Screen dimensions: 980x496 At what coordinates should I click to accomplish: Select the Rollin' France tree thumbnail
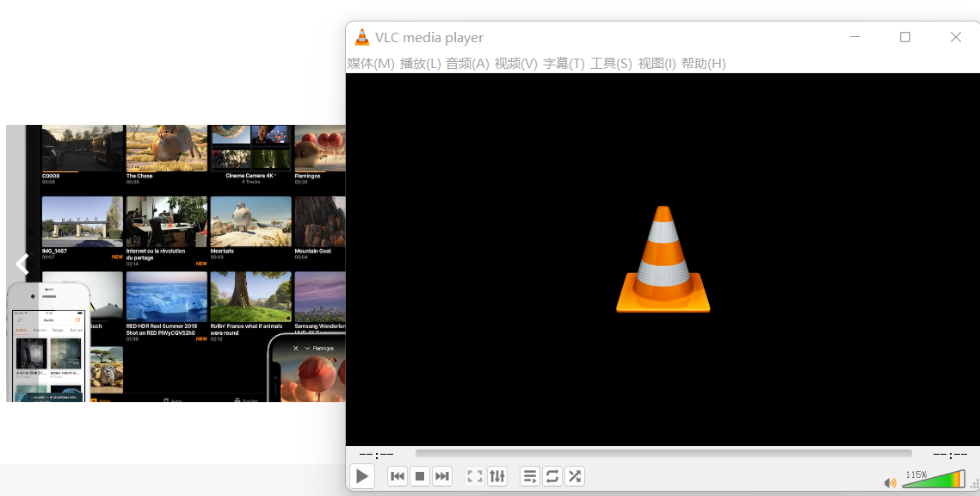tap(250, 296)
